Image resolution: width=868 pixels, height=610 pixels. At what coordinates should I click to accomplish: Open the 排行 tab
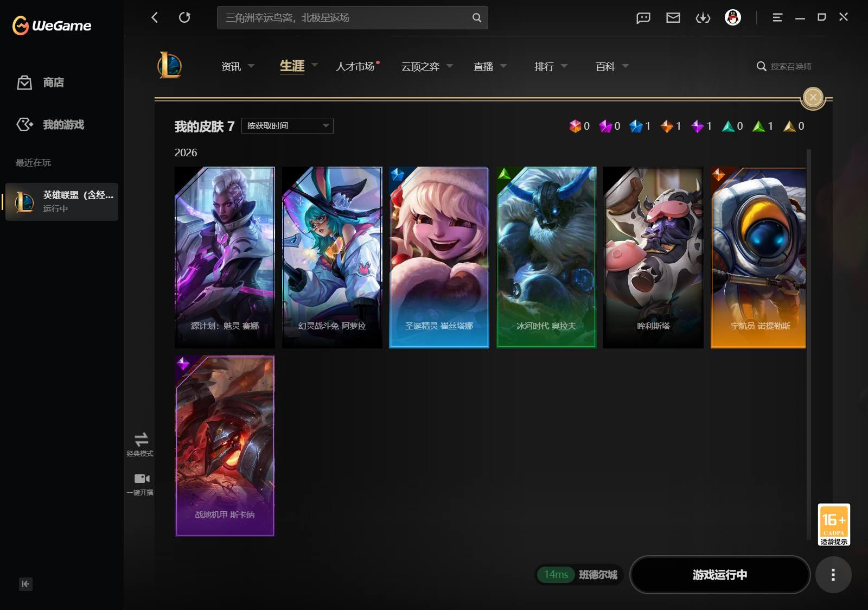544,66
